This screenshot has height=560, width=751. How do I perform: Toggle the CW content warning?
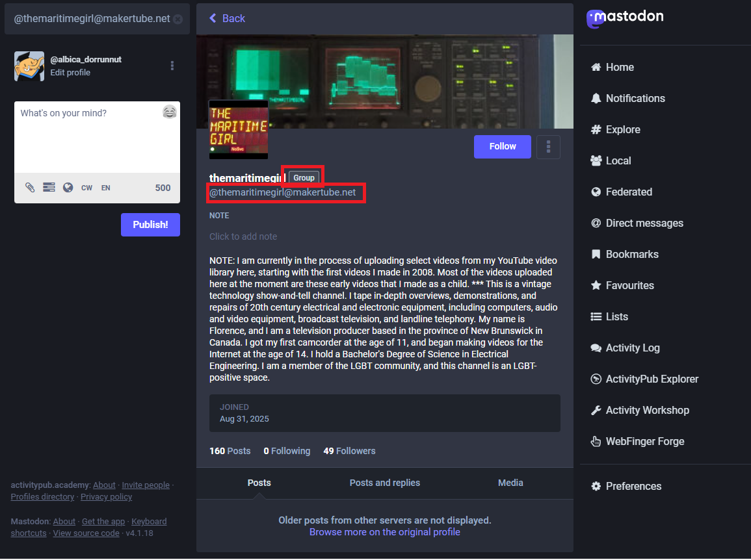click(x=86, y=188)
